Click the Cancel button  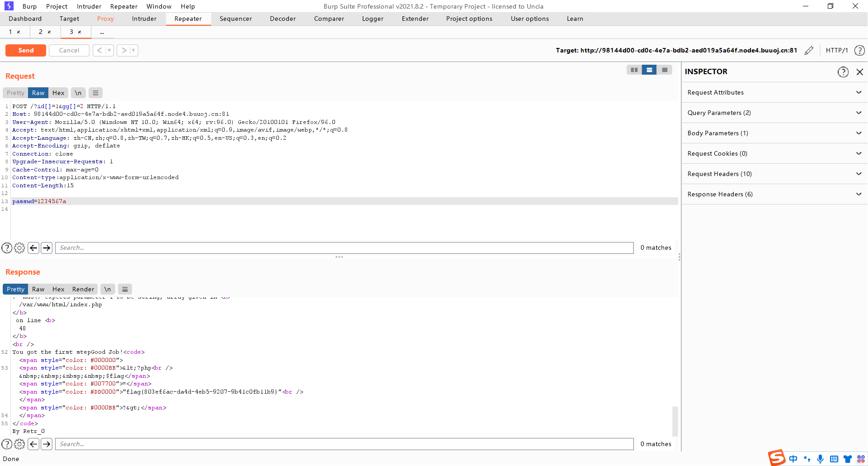[69, 50]
